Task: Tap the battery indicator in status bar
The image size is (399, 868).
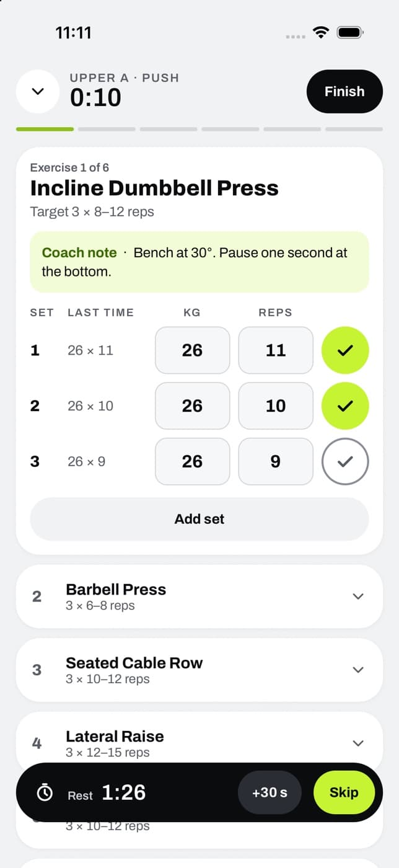Action: 350,33
